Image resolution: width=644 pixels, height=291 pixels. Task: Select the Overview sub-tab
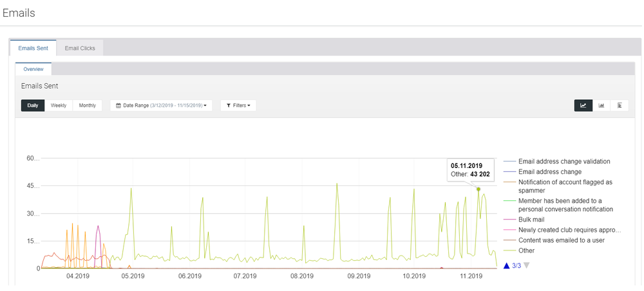click(x=33, y=69)
